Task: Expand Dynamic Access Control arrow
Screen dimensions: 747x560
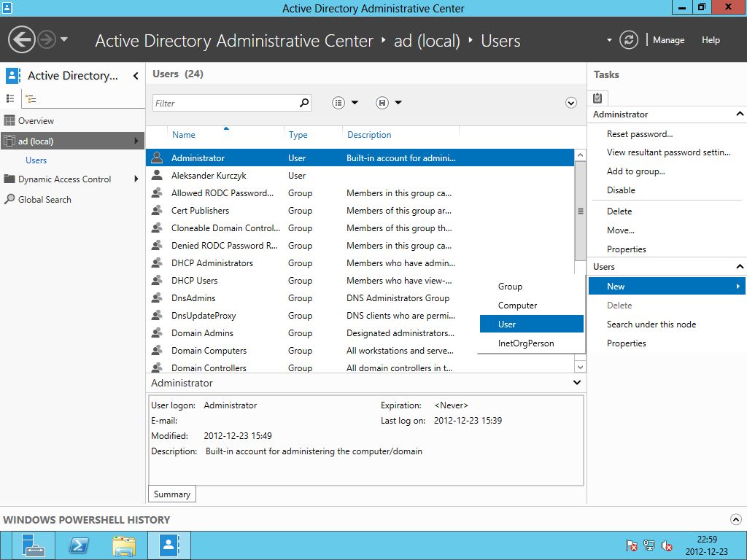Action: point(136,179)
